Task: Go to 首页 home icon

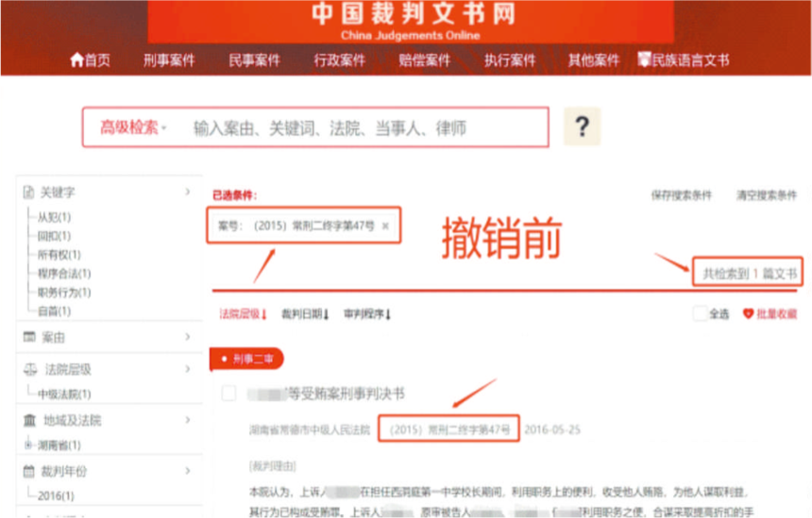Action: click(x=77, y=60)
